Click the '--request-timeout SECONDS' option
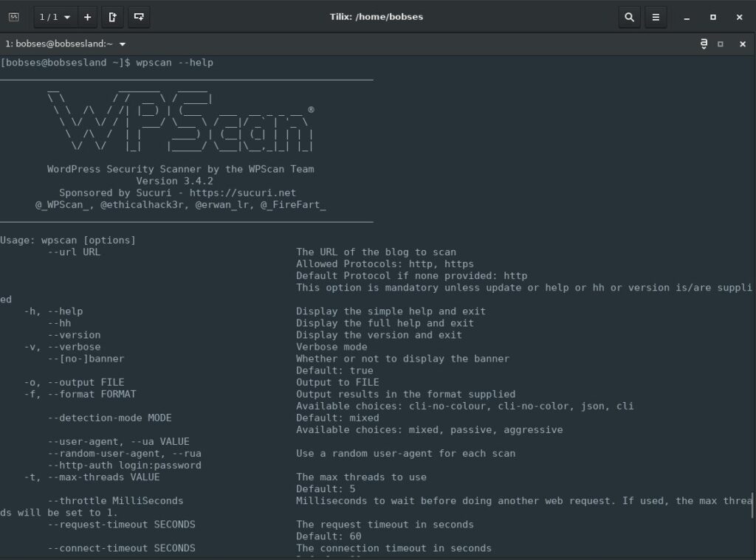 pos(122,525)
